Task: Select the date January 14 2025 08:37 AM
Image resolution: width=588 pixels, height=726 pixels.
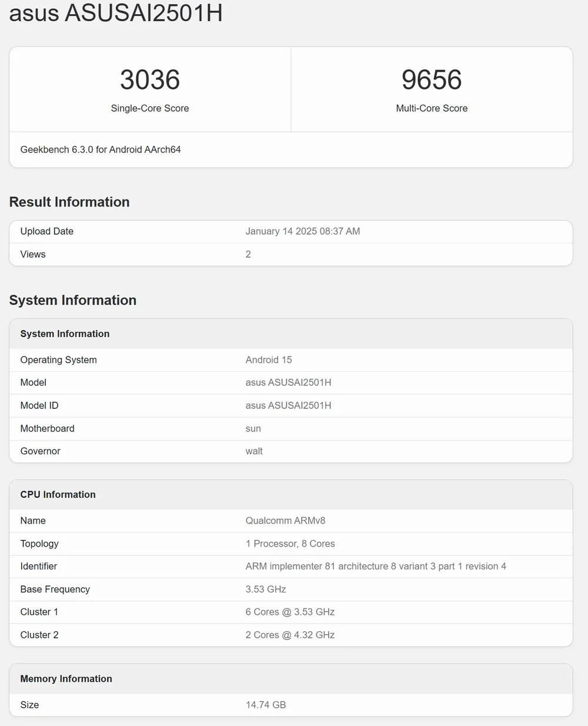Action: 303,231
